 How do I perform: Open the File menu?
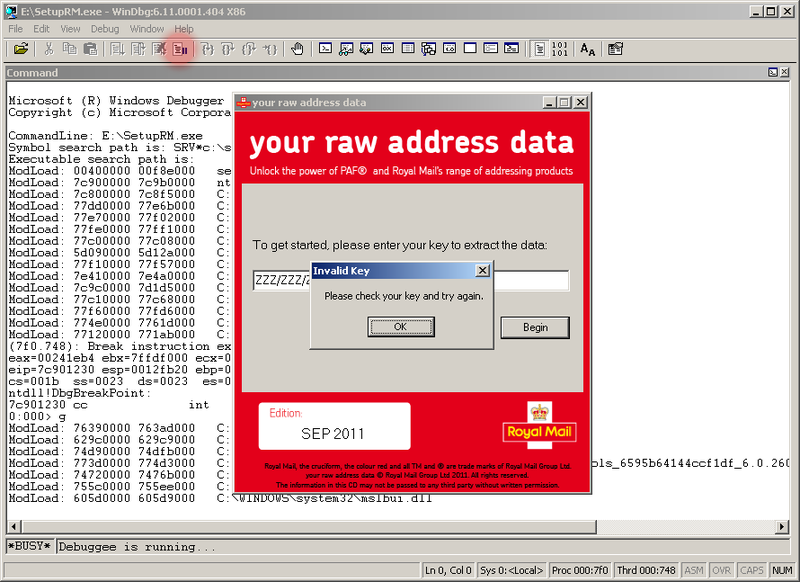(15, 29)
